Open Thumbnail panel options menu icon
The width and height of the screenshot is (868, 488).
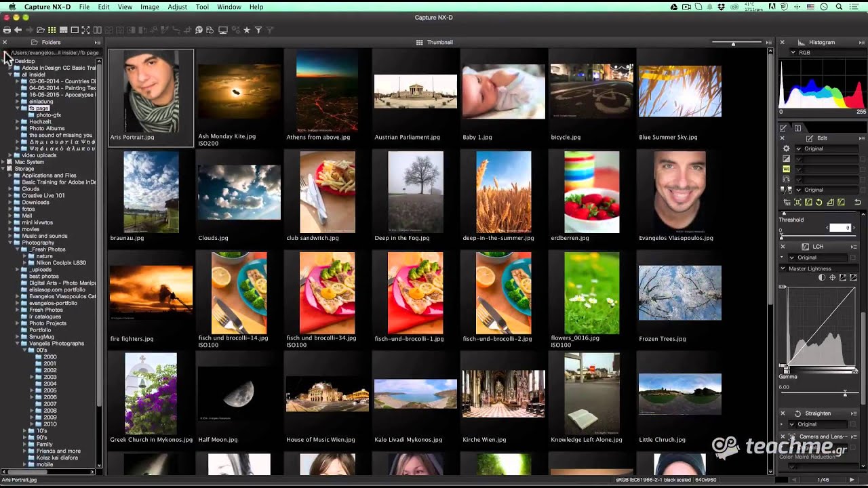click(x=768, y=42)
